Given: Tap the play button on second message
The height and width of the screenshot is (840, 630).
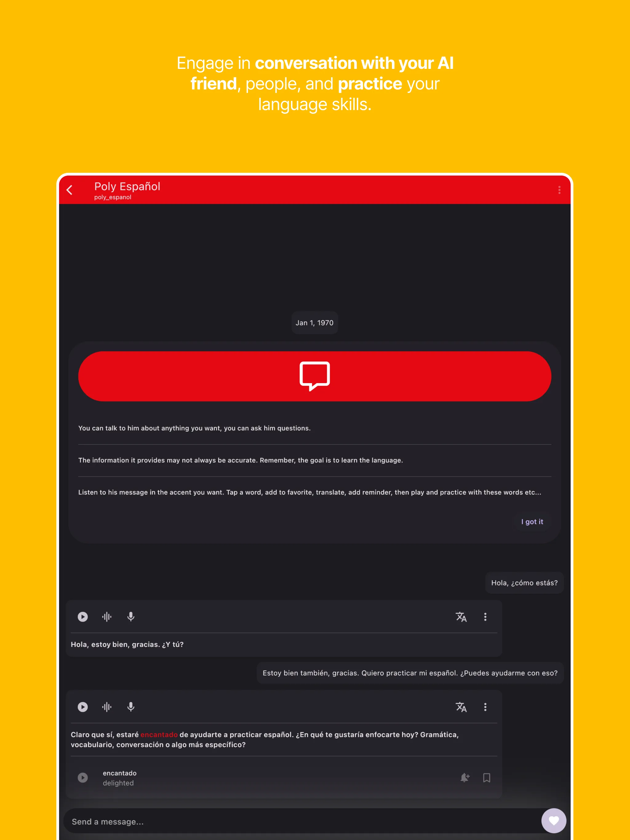Looking at the screenshot, I should click(x=83, y=706).
